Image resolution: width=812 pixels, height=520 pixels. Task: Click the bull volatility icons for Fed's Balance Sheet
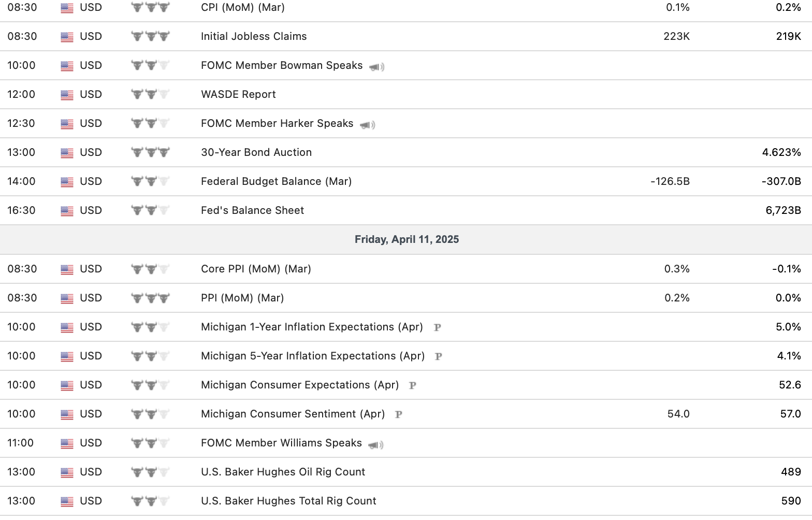[x=150, y=210]
